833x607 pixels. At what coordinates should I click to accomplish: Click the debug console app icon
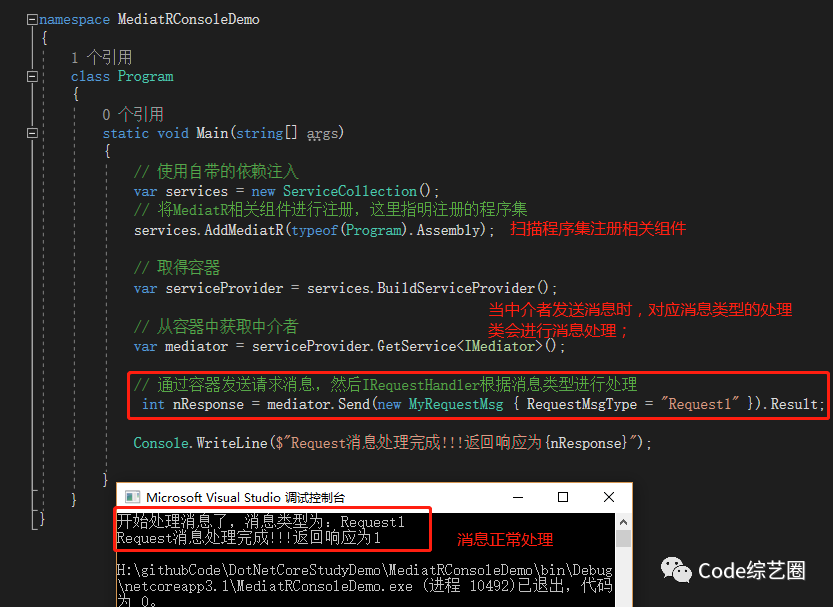click(132, 497)
